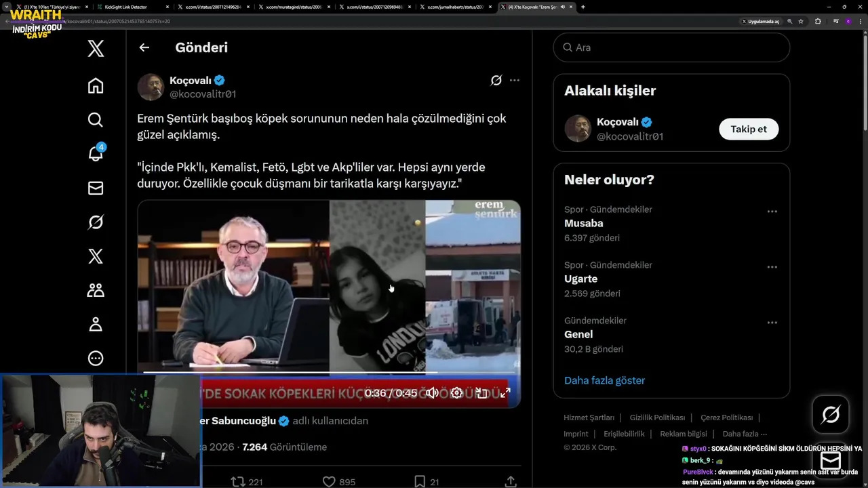868x488 pixels.
Task: Open Koçovalı in Alakalı kişiler
Action: click(671, 129)
